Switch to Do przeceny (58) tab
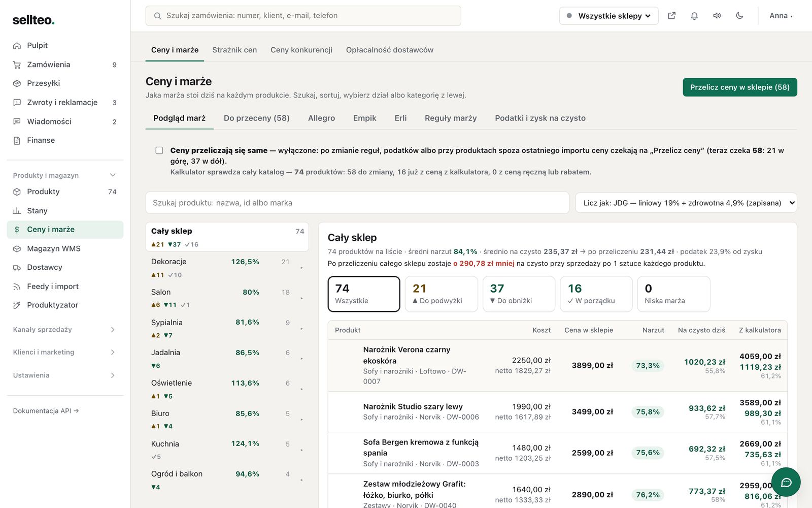This screenshot has width=812, height=508. coord(257,118)
